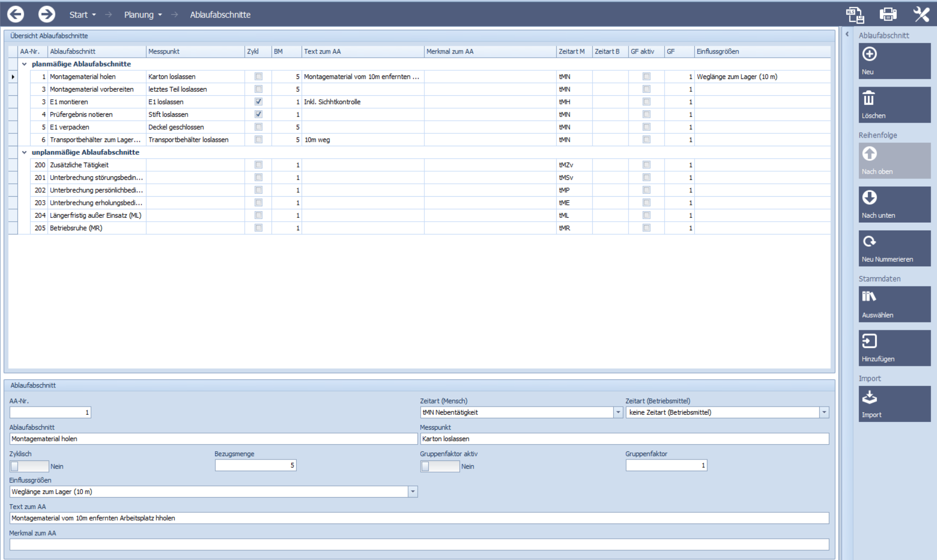The image size is (937, 560).
Task: Collapse unplanmäßige Ablaufabschnitte group
Action: [24, 152]
